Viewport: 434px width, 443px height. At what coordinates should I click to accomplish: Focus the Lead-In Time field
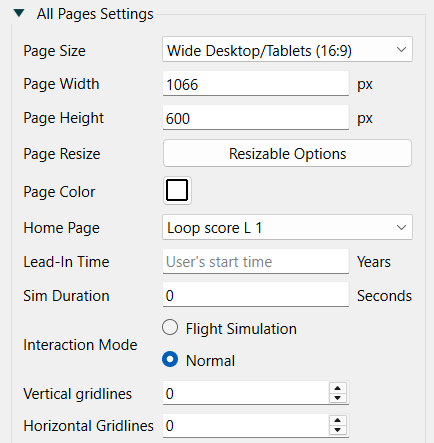(x=256, y=261)
